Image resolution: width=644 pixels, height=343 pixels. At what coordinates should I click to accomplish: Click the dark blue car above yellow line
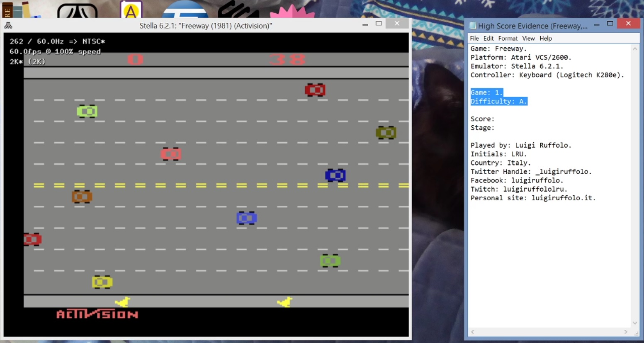(335, 175)
